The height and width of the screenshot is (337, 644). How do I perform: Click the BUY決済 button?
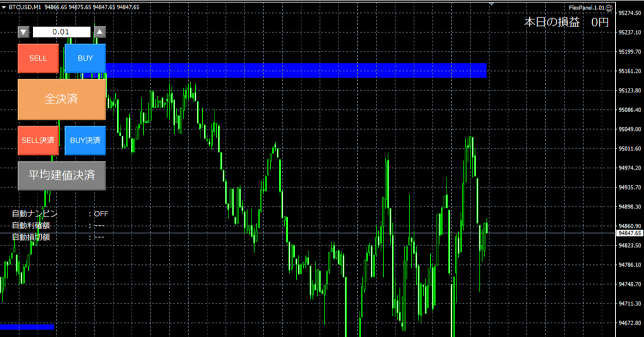[x=85, y=140]
